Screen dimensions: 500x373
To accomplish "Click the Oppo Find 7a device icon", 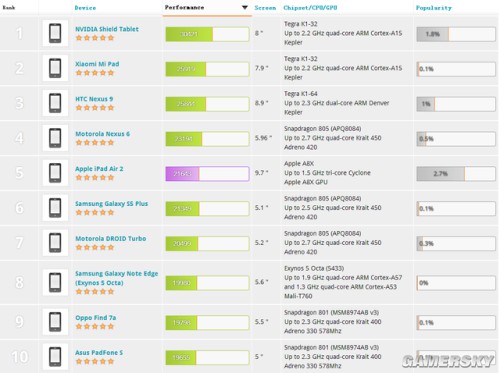I will [55, 322].
